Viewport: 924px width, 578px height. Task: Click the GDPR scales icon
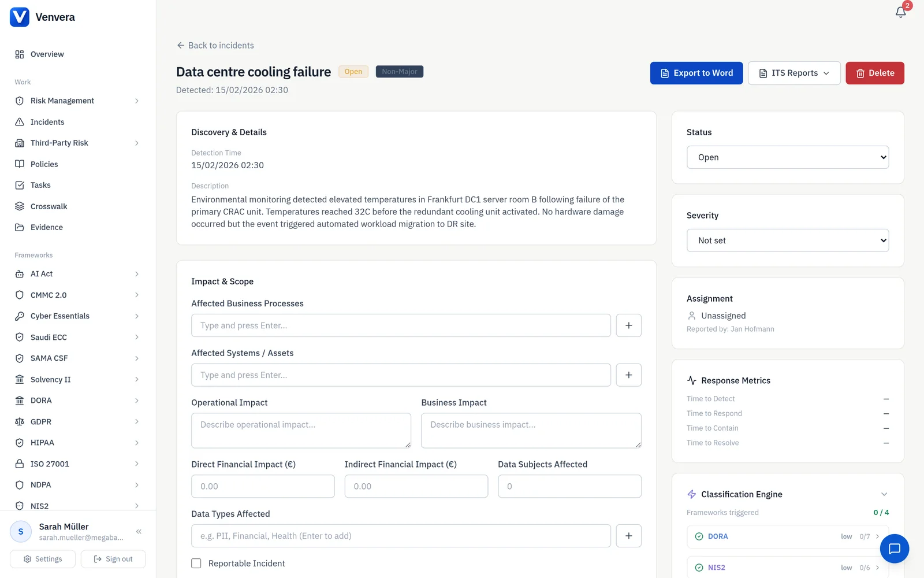point(20,422)
